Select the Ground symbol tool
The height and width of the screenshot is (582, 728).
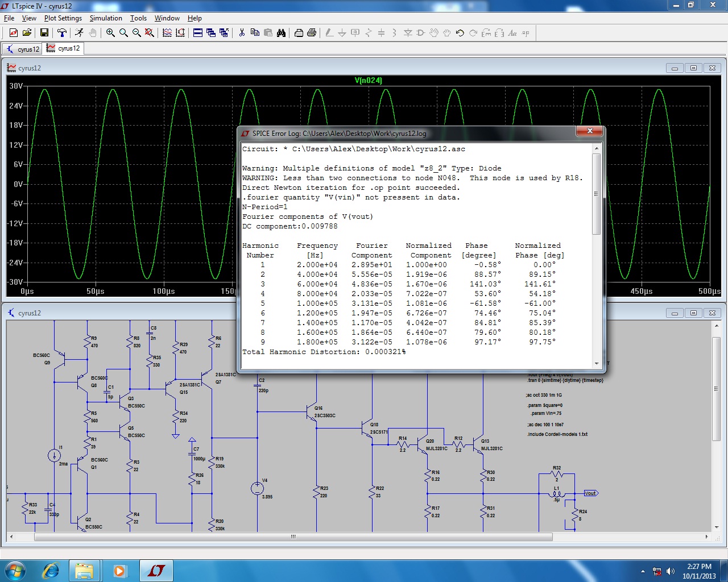[342, 33]
